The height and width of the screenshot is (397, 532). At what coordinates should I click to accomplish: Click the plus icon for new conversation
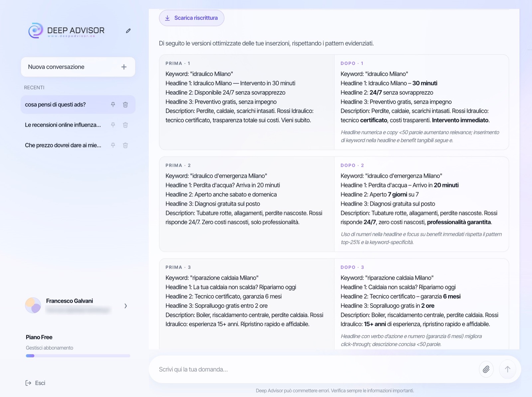(x=124, y=67)
